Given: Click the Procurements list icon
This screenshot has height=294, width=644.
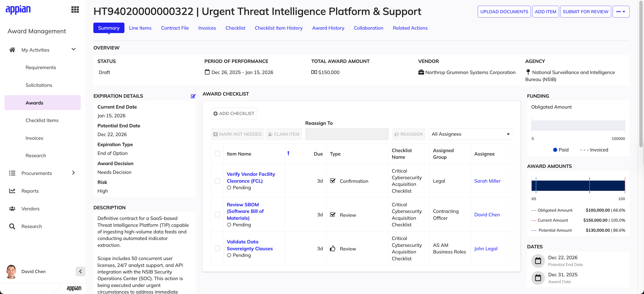Looking at the screenshot, I should coord(12,173).
